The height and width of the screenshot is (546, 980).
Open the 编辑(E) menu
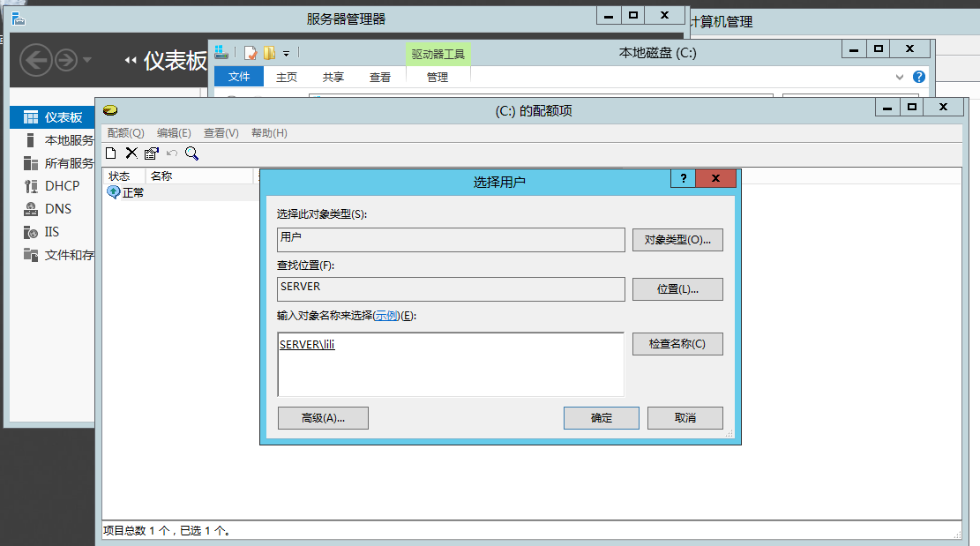coord(174,133)
